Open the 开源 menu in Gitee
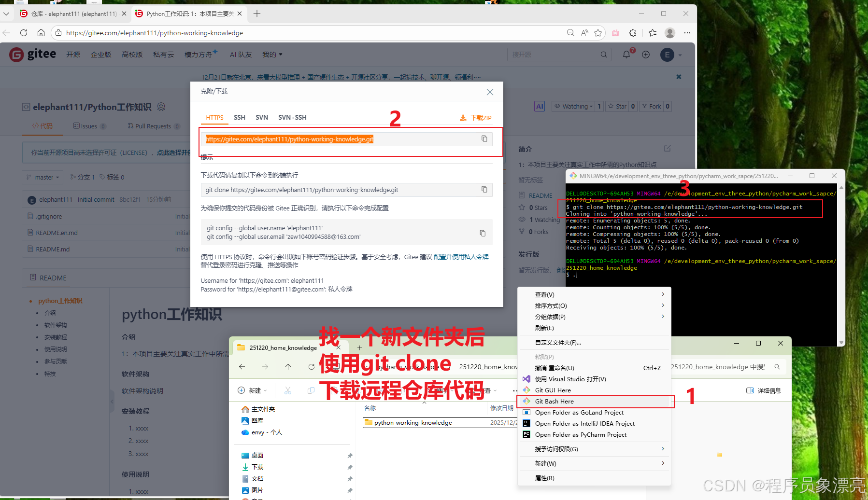 tap(73, 55)
